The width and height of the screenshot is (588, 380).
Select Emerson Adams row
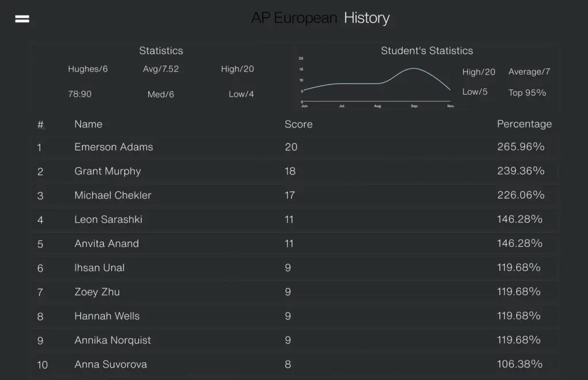[295, 147]
